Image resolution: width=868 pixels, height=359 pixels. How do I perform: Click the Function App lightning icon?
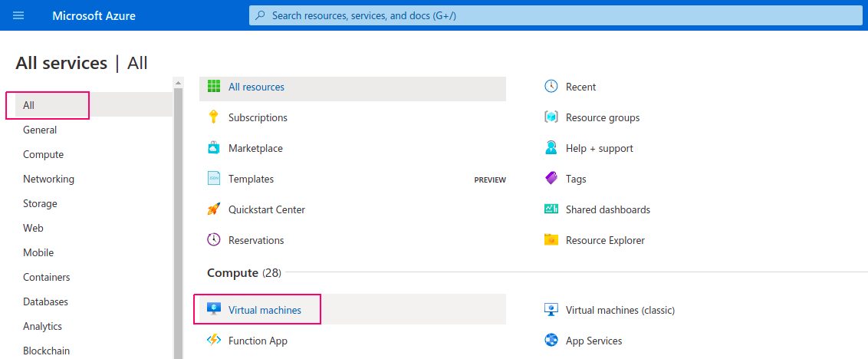214,340
